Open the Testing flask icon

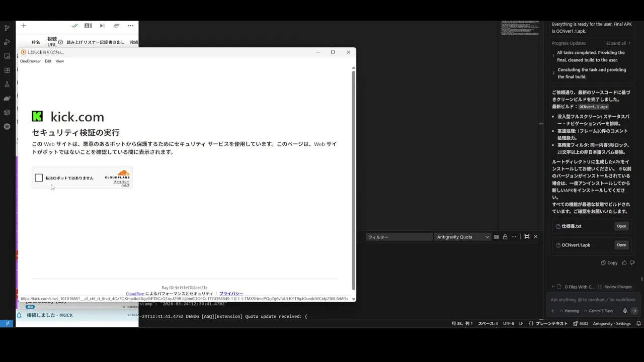point(7,84)
